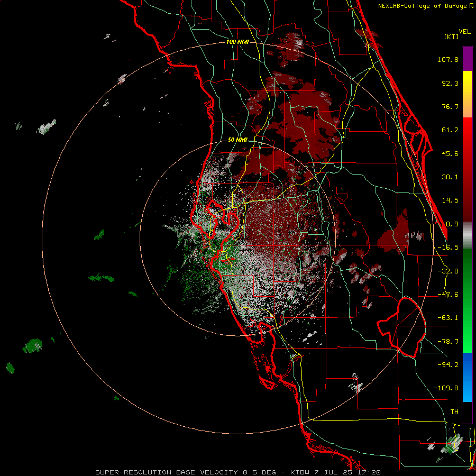Click the -94.2 velocity scale value
This screenshot has width=476, height=476.
(448, 365)
